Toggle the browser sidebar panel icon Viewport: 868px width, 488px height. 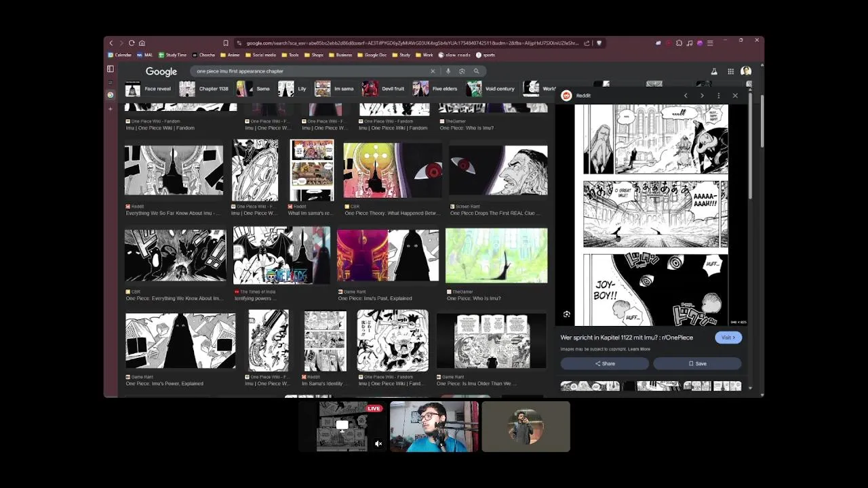click(111, 68)
